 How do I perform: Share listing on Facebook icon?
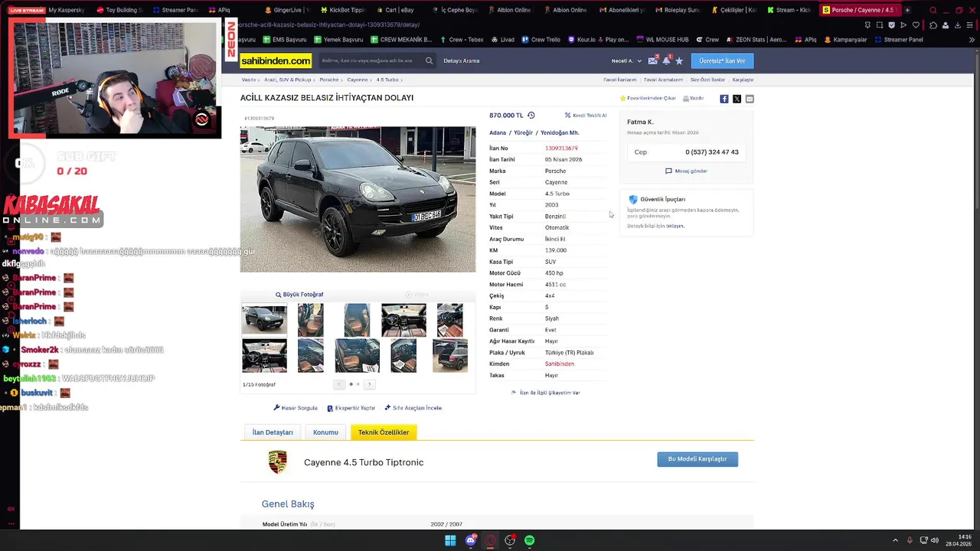point(724,99)
